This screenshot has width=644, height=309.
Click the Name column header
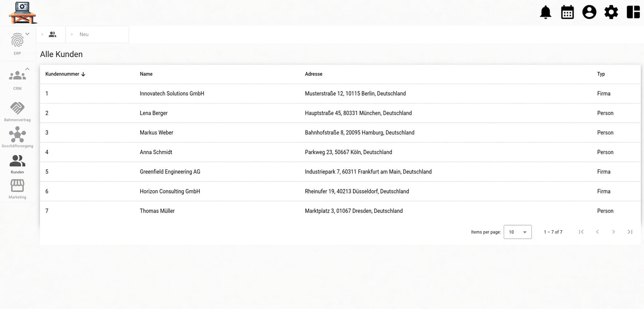146,74
